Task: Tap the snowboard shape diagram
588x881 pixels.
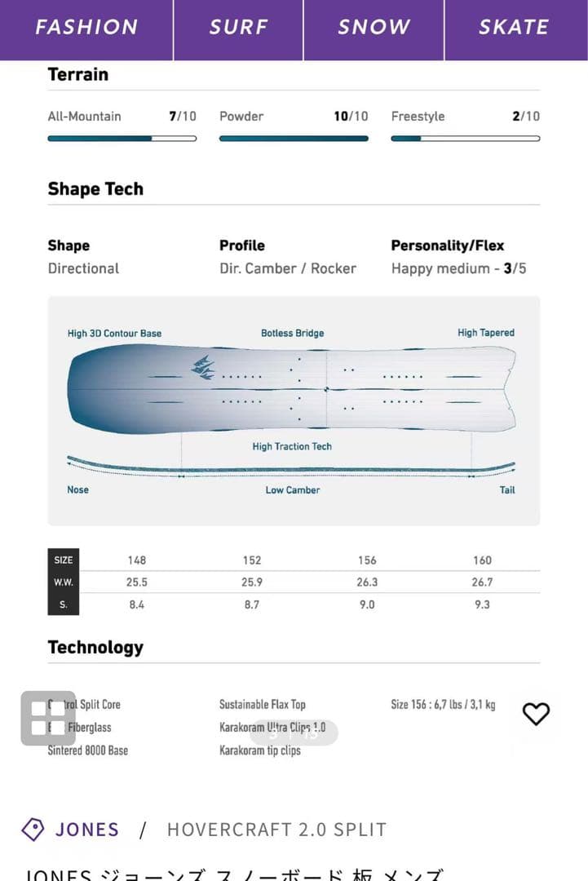Action: [x=292, y=389]
